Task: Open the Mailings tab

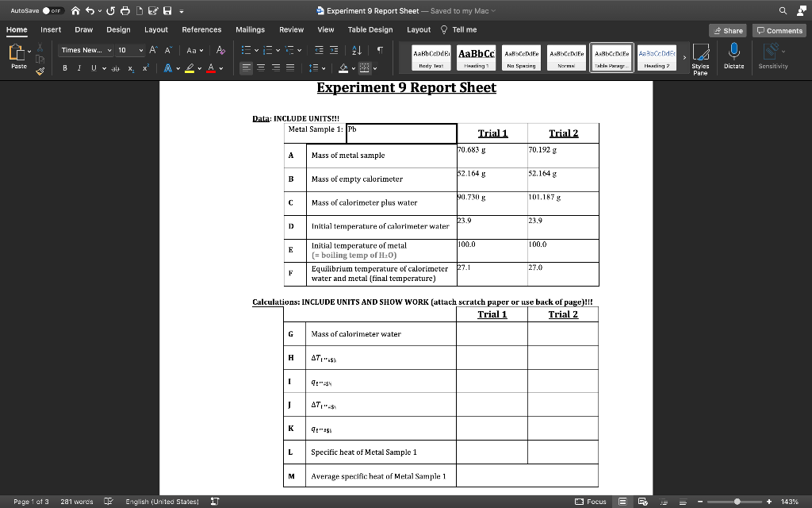Action: 250,29
